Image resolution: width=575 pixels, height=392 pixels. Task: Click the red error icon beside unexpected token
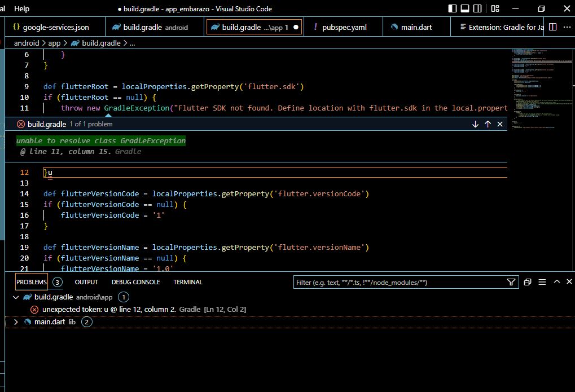33,309
